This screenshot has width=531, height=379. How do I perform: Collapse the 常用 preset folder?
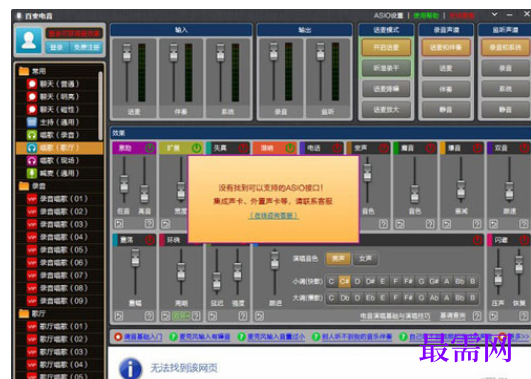pyautogui.click(x=24, y=71)
